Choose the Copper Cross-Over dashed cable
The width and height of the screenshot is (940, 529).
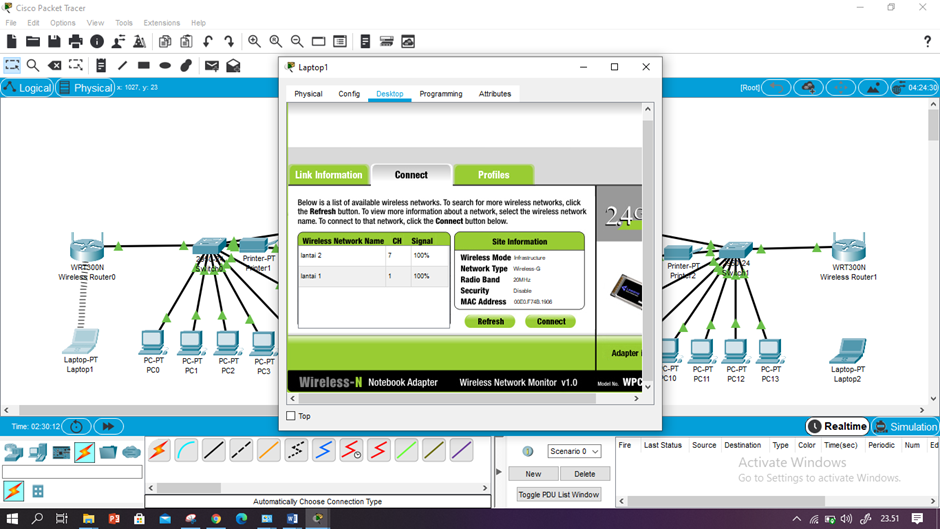tap(241, 450)
